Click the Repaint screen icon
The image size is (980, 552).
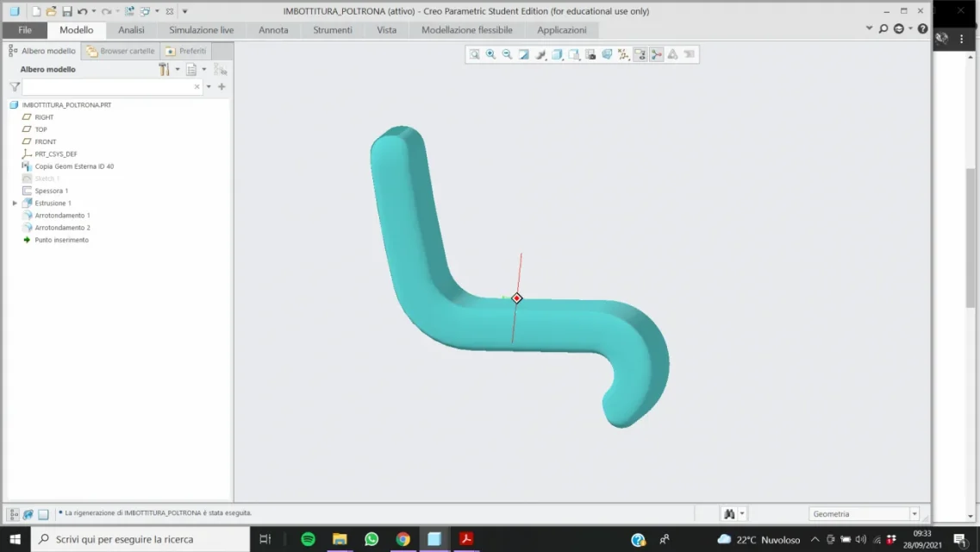(x=523, y=54)
